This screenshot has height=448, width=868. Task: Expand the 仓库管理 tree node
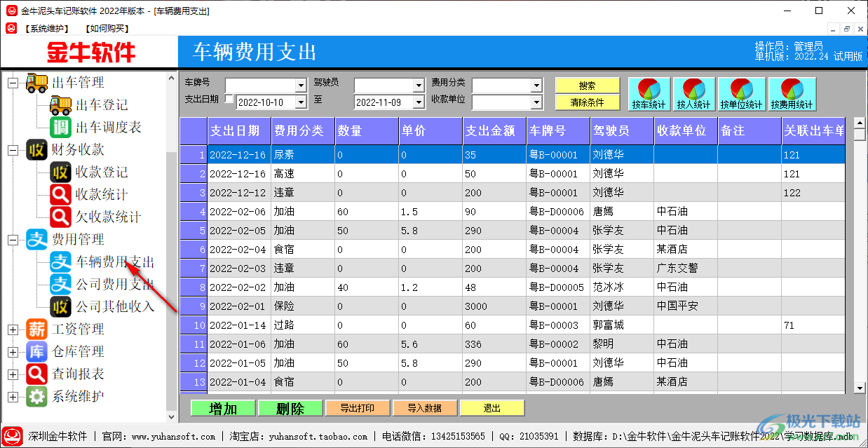click(13, 352)
